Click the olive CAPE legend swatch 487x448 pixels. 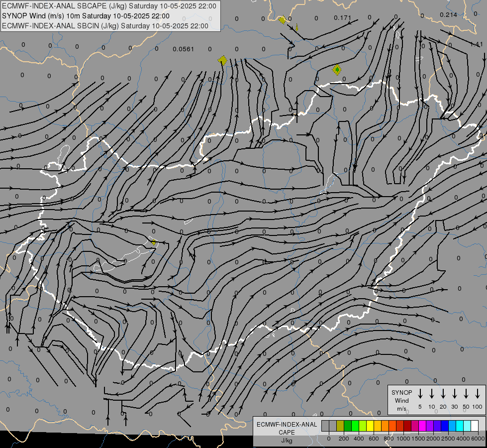[x=340, y=426]
